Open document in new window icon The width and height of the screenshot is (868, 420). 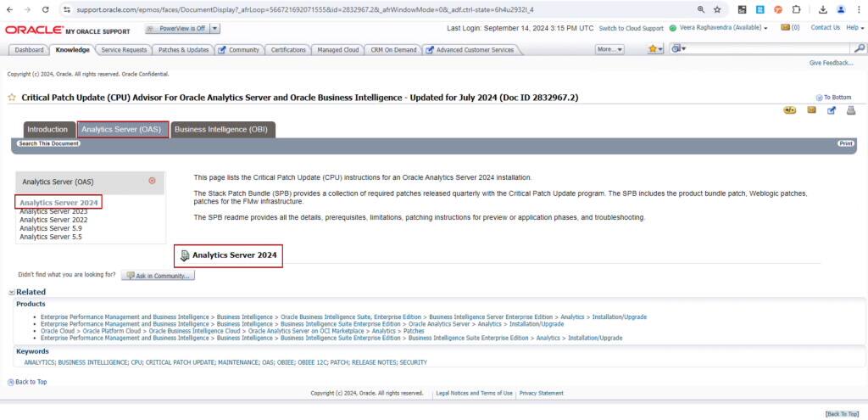832,111
